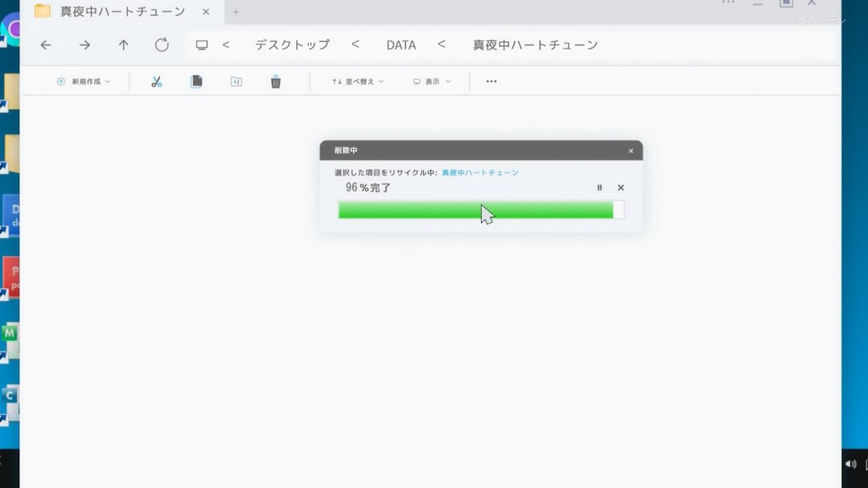Refresh the current folder view
The height and width of the screenshot is (488, 868).
pos(161,45)
